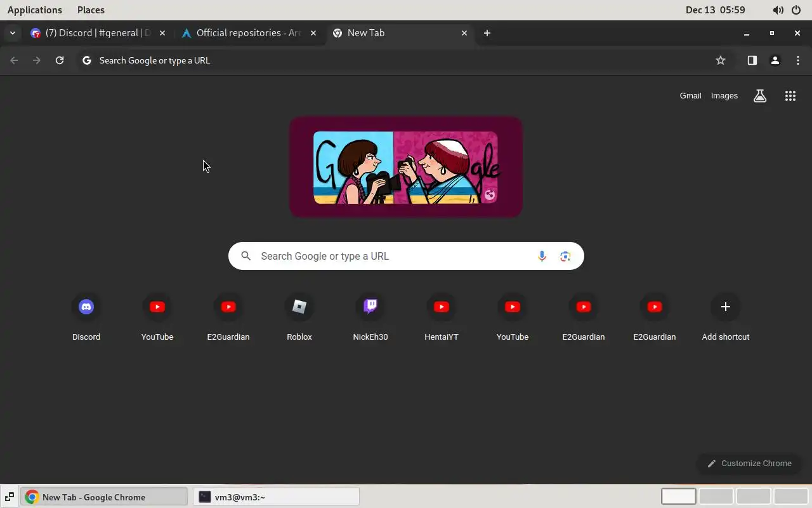Search by image with Google Lens
This screenshot has height=508, width=812.
coord(565,256)
